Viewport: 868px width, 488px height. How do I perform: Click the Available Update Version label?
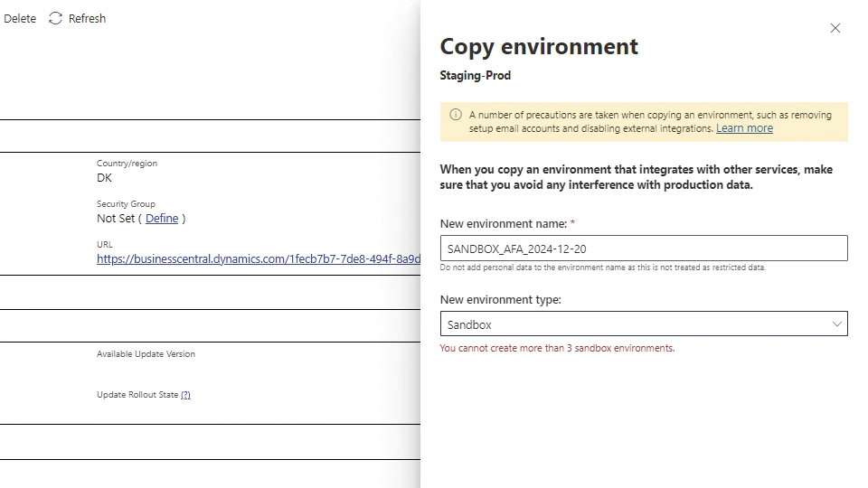[146, 353]
